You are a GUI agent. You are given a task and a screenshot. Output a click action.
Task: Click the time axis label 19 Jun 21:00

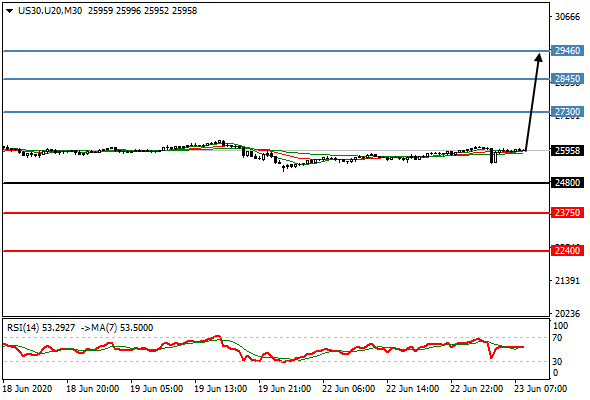(284, 389)
